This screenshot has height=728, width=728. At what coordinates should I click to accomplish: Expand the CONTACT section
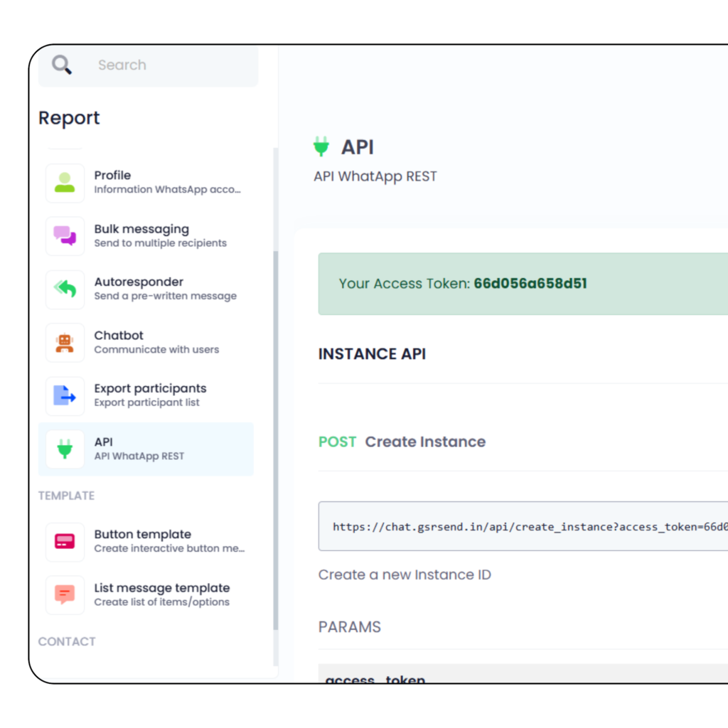coord(67,641)
